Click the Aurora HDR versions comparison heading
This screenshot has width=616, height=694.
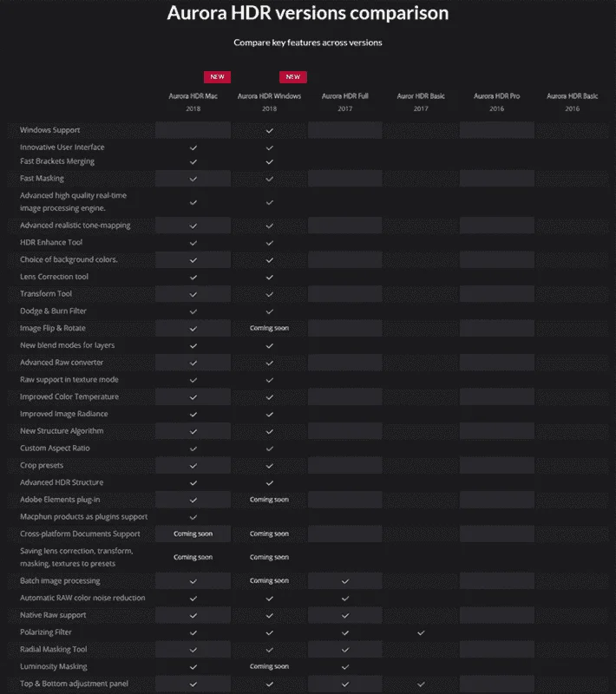[x=308, y=13]
